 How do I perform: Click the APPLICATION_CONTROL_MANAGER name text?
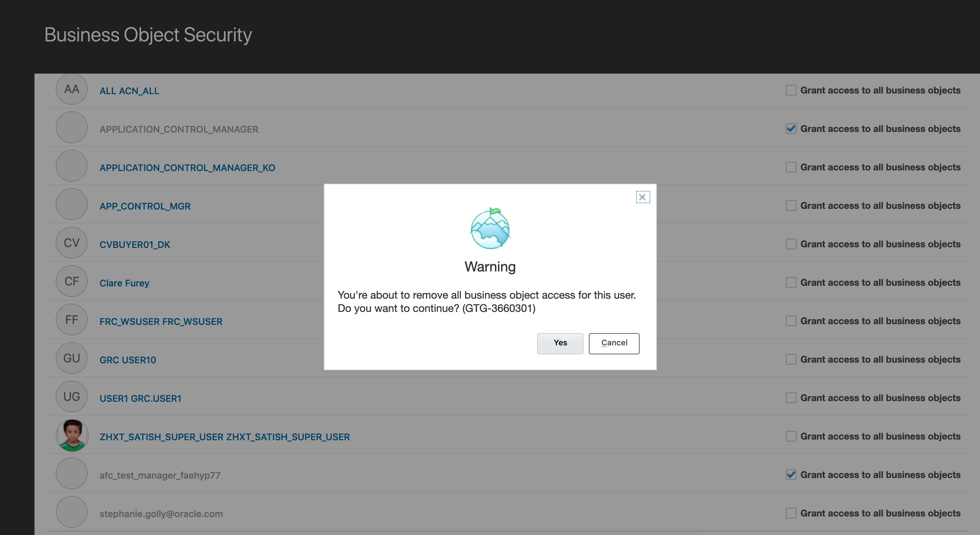point(179,129)
